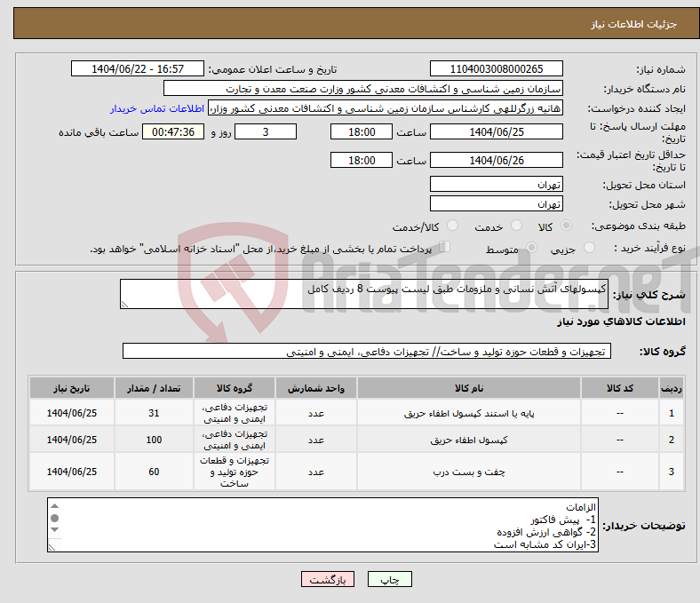This screenshot has width=700, height=603.
Task: Click the response deadline hour 18:00 field
Action: 362,131
